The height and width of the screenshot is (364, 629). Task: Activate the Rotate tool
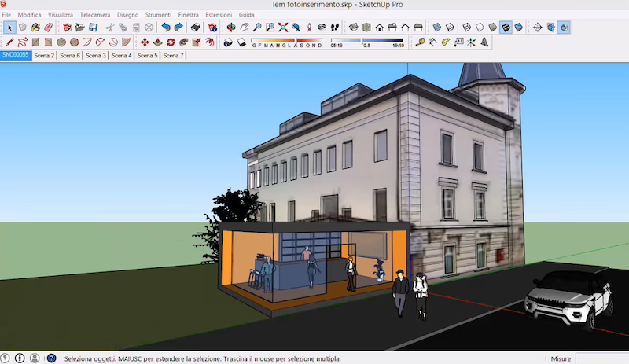(171, 42)
